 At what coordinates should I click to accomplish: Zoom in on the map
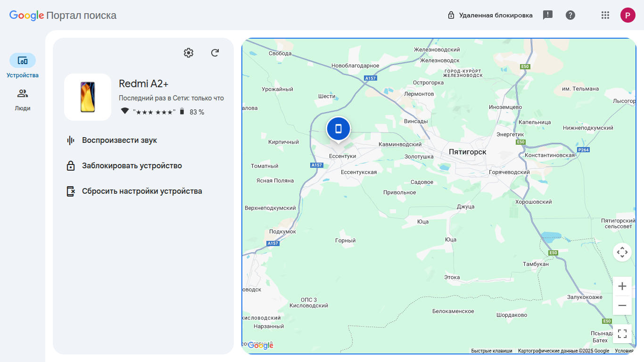pos(622,286)
